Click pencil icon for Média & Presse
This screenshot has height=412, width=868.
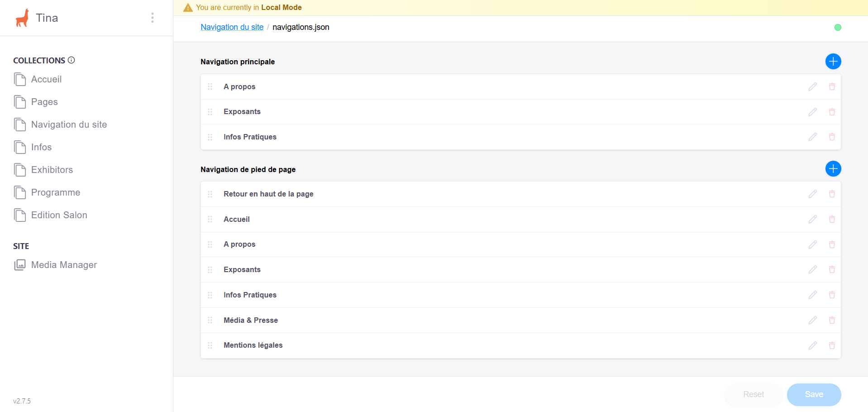812,320
